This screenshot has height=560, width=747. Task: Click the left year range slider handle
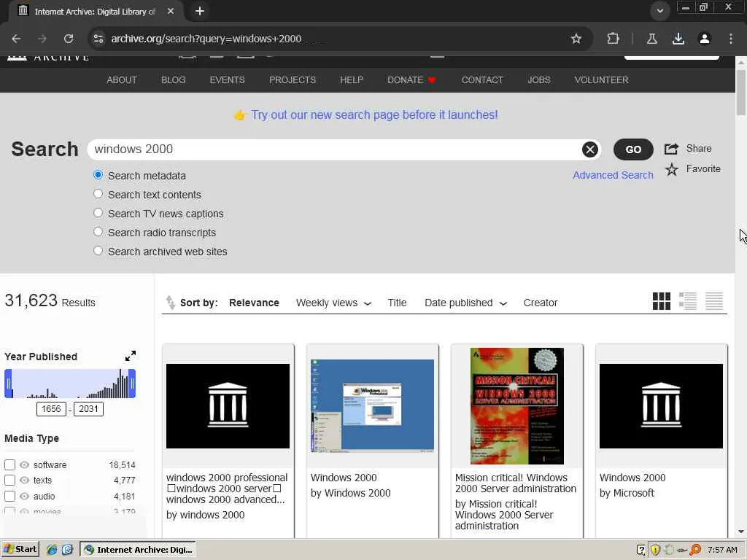coord(8,384)
